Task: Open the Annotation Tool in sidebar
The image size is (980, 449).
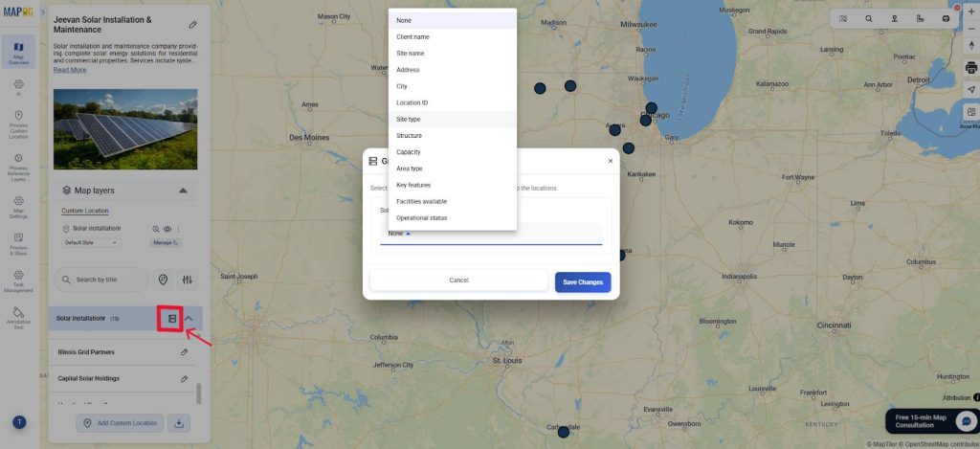Action: [x=19, y=317]
